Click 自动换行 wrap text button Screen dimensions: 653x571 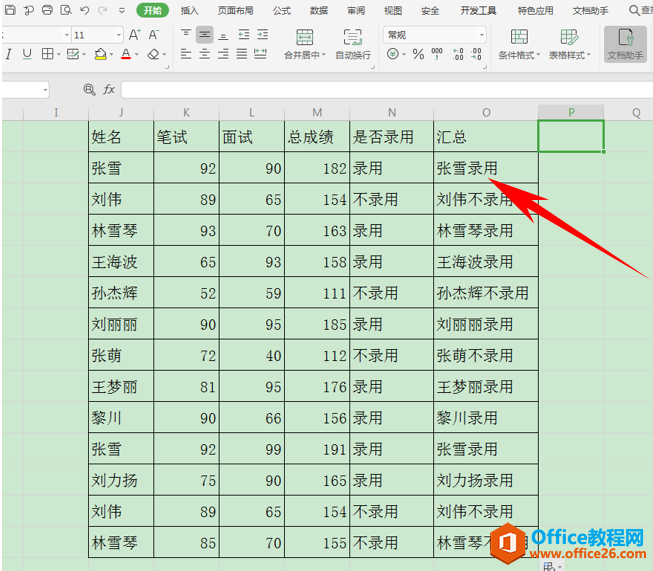(353, 44)
